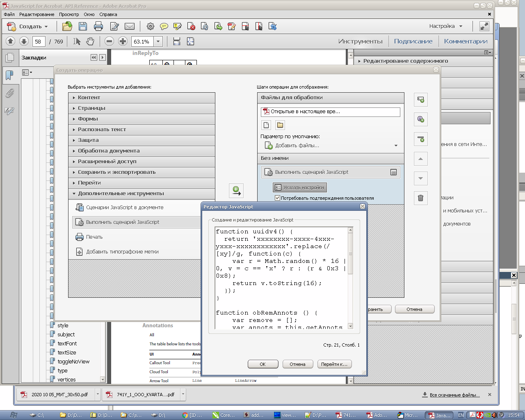Select the highlight text toolbar icon

click(x=178, y=26)
